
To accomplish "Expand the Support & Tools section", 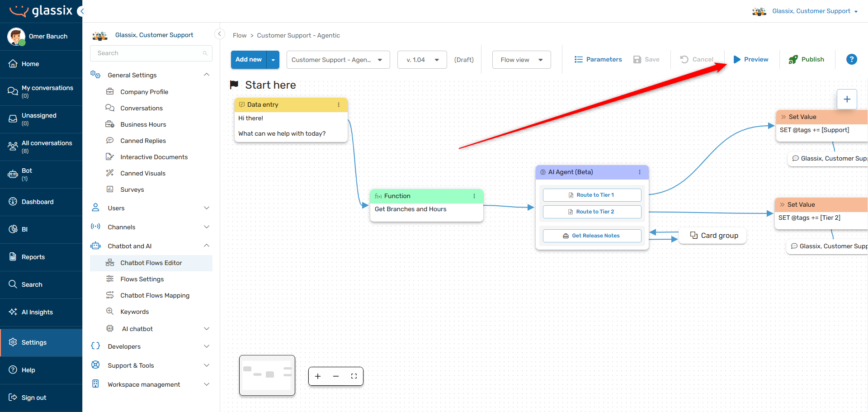I will pyautogui.click(x=207, y=365).
